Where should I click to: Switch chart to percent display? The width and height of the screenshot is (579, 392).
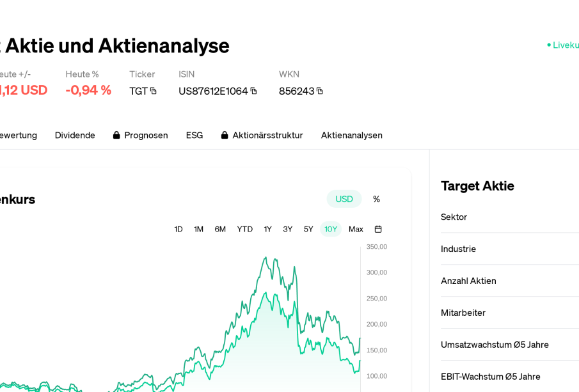pyautogui.click(x=376, y=199)
